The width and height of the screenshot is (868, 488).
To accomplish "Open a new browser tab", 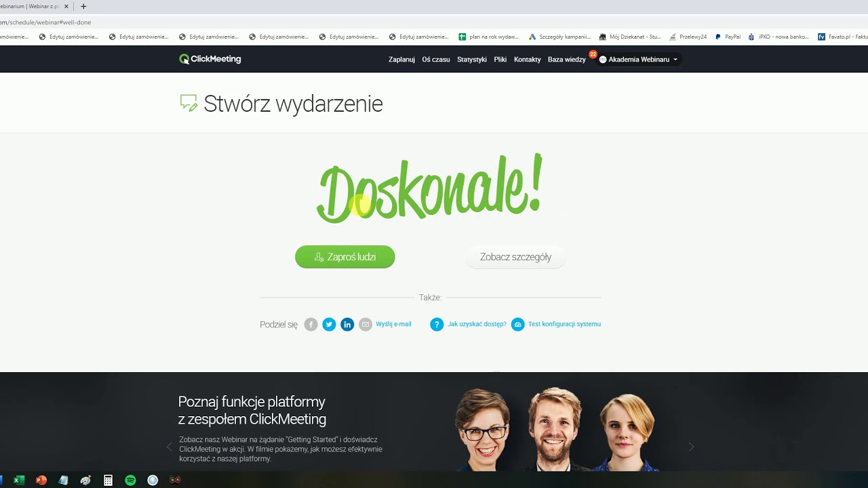I will pyautogui.click(x=83, y=6).
